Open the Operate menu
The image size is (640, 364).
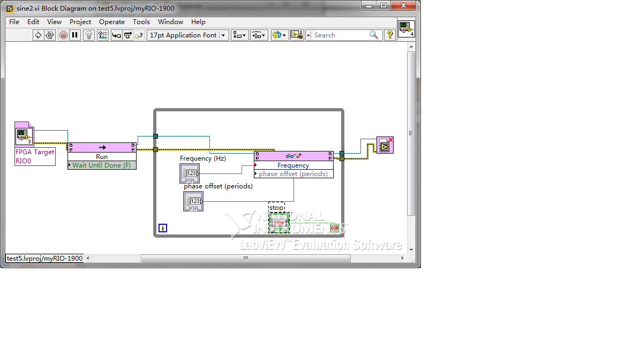point(112,22)
